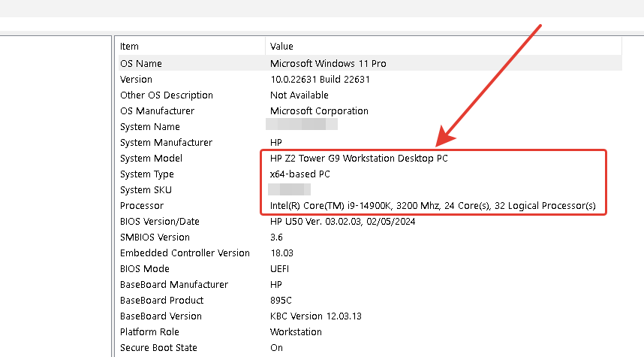Select the System Type row label
This screenshot has height=357, width=644.
(x=146, y=174)
